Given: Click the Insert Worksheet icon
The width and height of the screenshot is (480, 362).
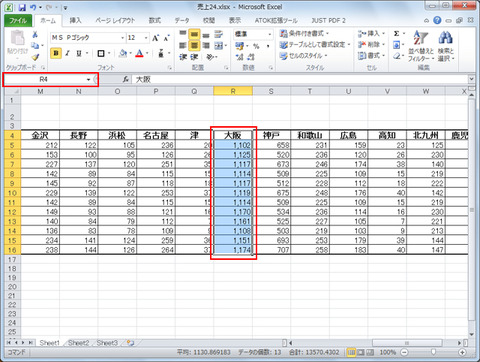Looking at the screenshot, I should (131, 343).
